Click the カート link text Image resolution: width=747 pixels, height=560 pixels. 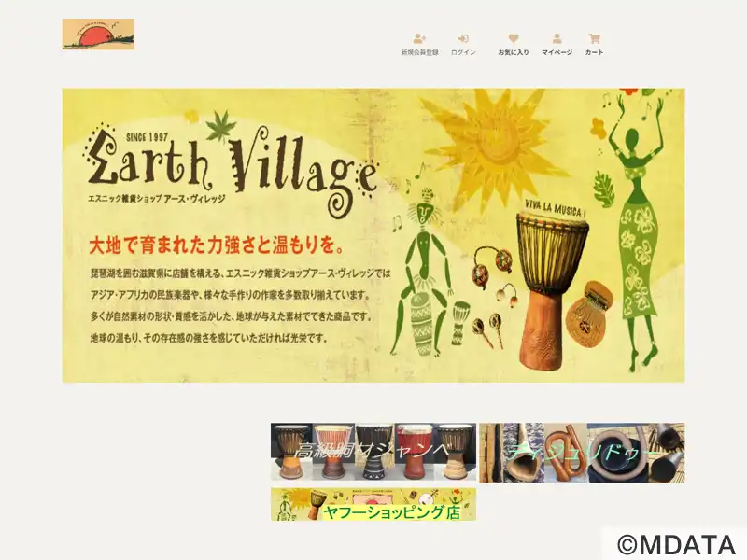[x=594, y=52]
